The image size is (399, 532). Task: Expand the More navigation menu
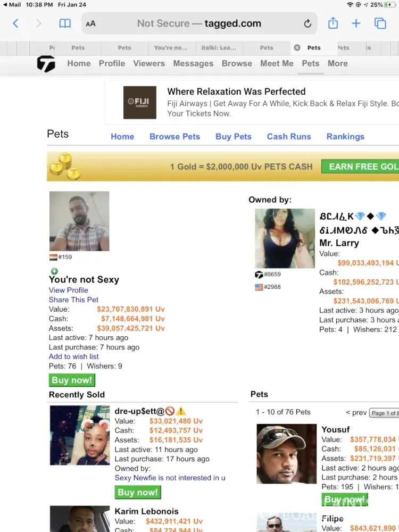(338, 63)
